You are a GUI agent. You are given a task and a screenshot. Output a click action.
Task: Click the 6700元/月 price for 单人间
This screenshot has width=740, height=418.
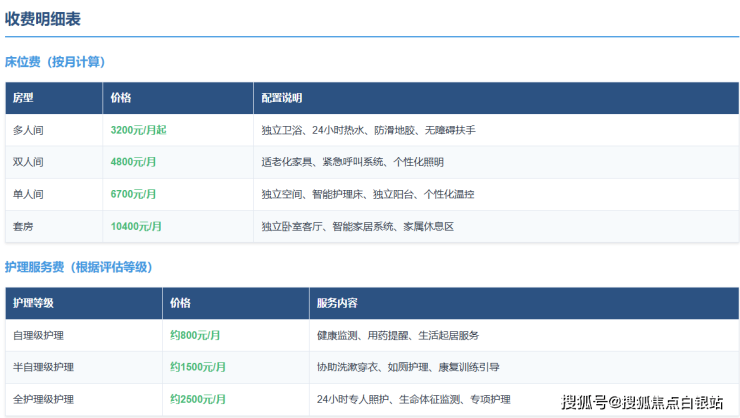[x=134, y=194]
